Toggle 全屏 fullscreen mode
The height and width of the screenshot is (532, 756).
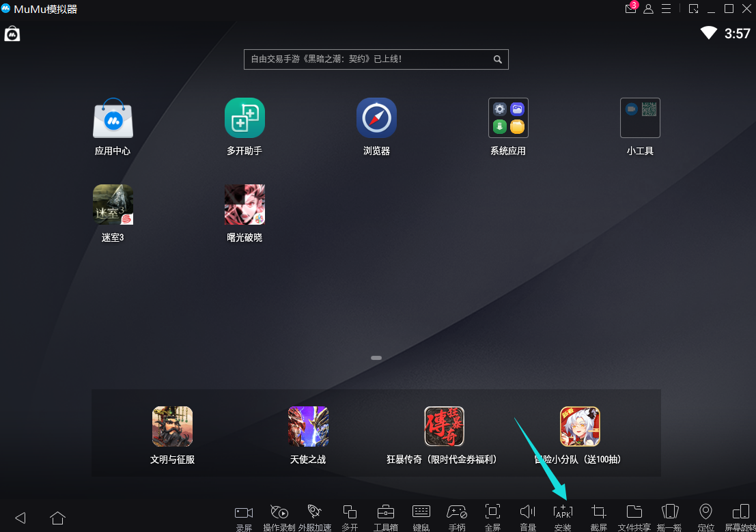[492, 518]
